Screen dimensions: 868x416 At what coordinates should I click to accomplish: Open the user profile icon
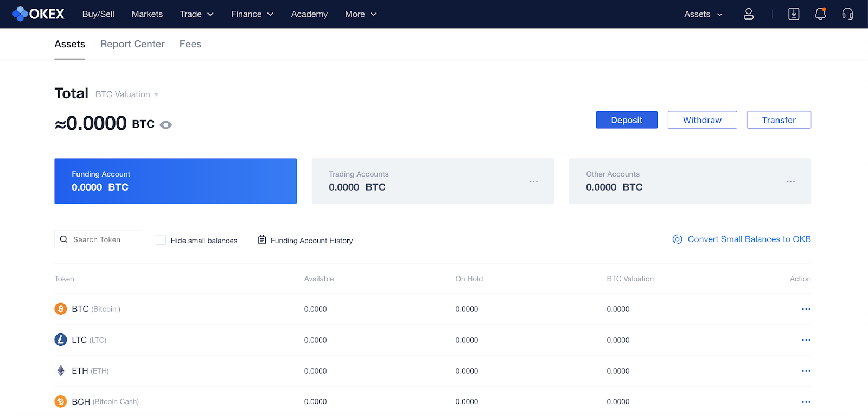pos(748,14)
